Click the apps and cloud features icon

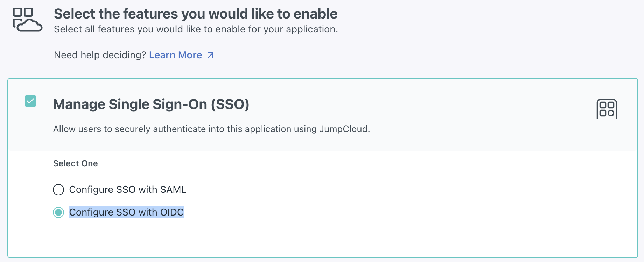[x=27, y=20]
